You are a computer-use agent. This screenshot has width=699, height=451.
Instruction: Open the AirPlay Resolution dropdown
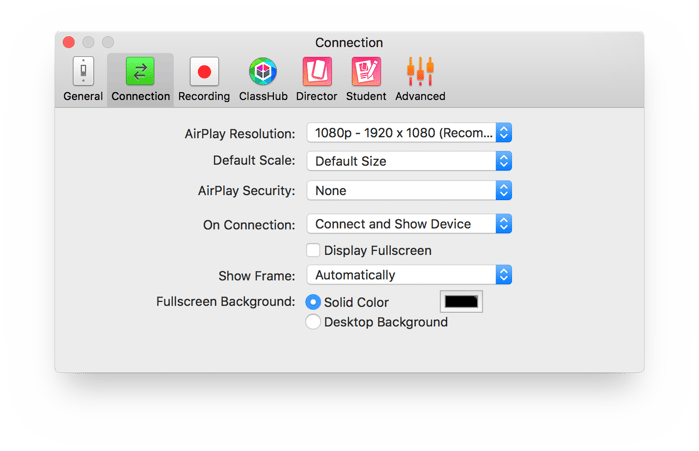pyautogui.click(x=409, y=133)
